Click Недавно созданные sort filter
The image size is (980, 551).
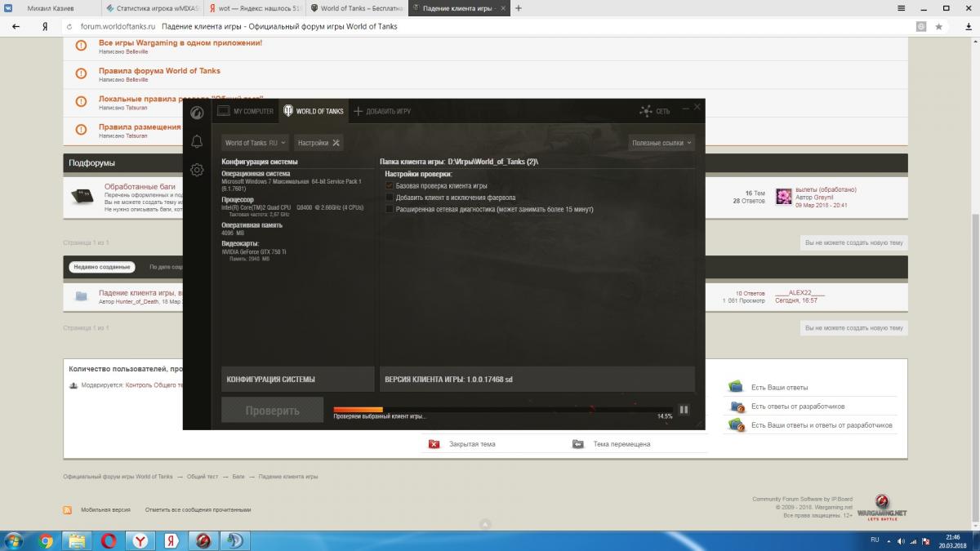[102, 267]
